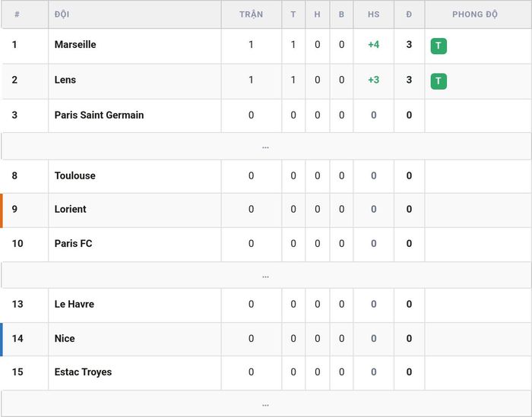Expand hidden rows below Paris Saint Germain
The image size is (532, 417).
tap(266, 147)
